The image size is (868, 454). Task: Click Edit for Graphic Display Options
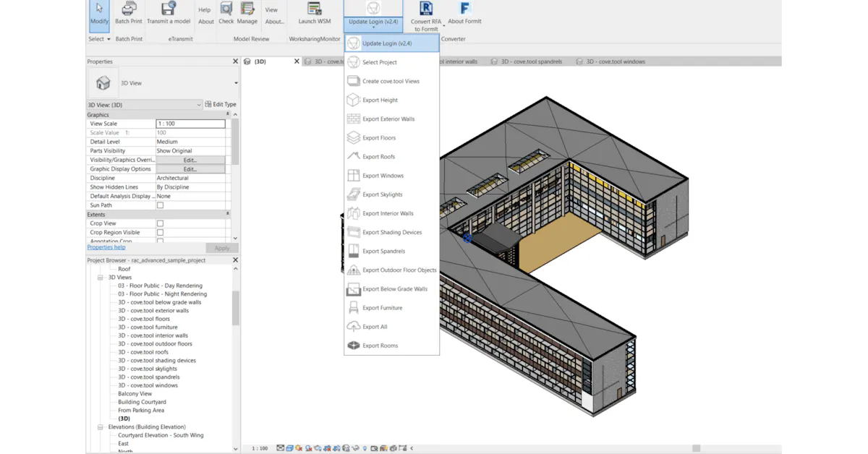coord(190,169)
